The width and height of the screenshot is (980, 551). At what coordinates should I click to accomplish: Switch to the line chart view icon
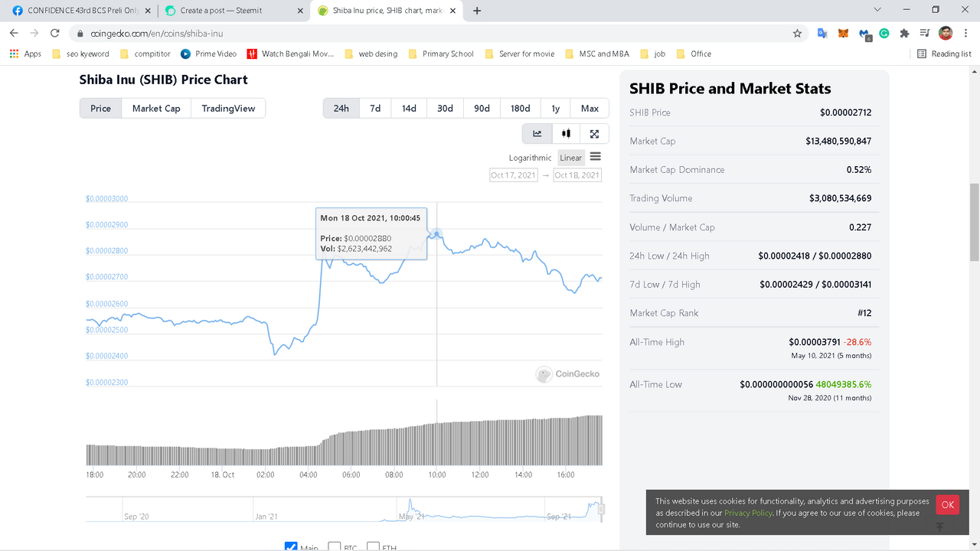(x=537, y=133)
